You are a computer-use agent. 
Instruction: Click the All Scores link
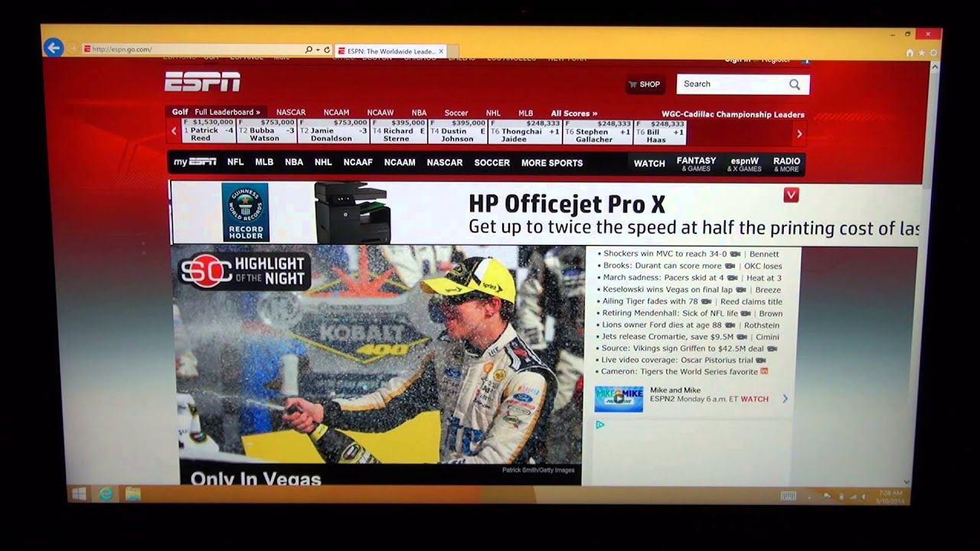coord(574,113)
